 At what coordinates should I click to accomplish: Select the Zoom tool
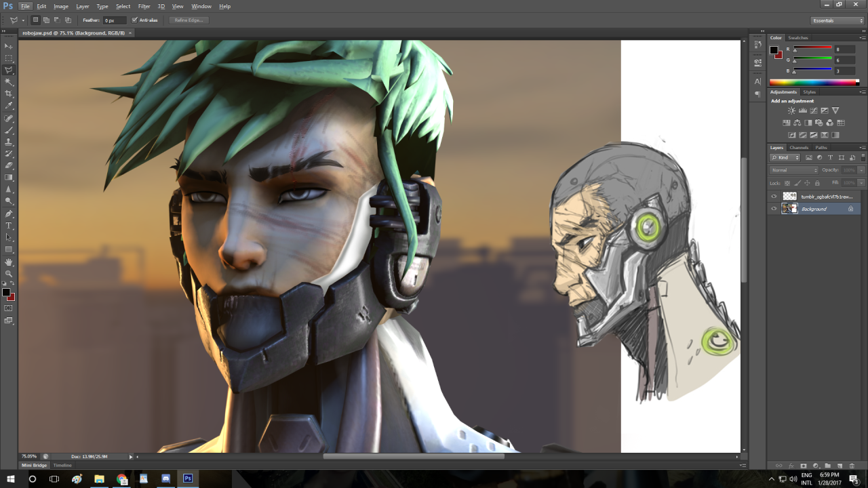[9, 273]
